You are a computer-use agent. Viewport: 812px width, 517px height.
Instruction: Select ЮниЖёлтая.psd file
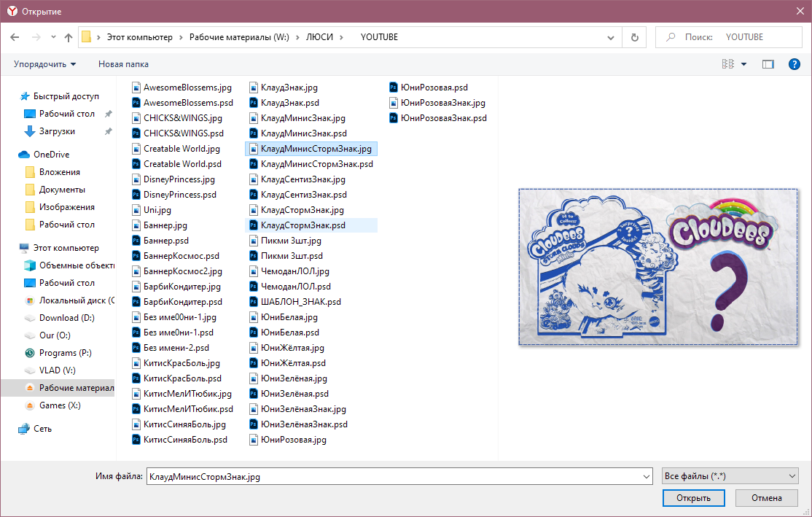coord(287,363)
